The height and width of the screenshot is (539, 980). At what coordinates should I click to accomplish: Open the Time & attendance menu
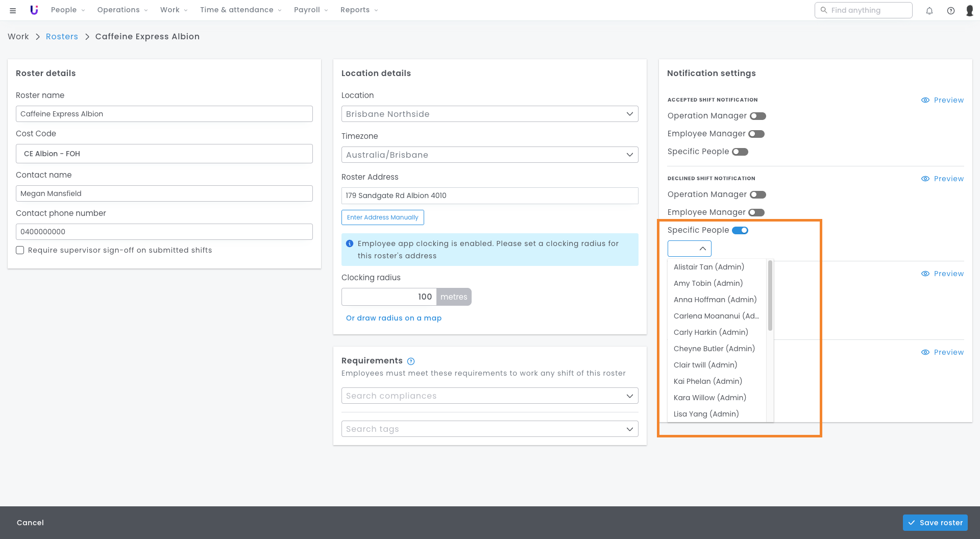(240, 10)
